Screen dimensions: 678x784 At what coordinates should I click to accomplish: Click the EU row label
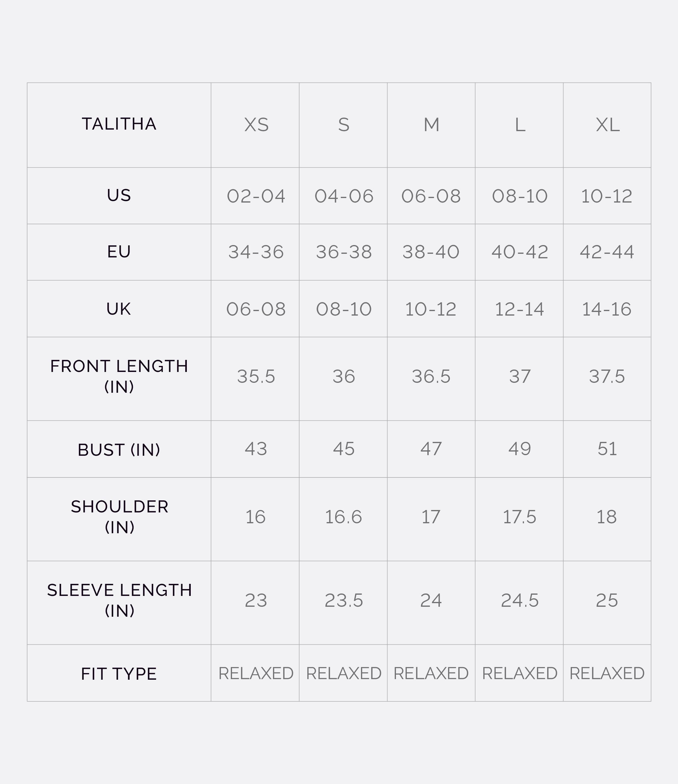pyautogui.click(x=119, y=252)
